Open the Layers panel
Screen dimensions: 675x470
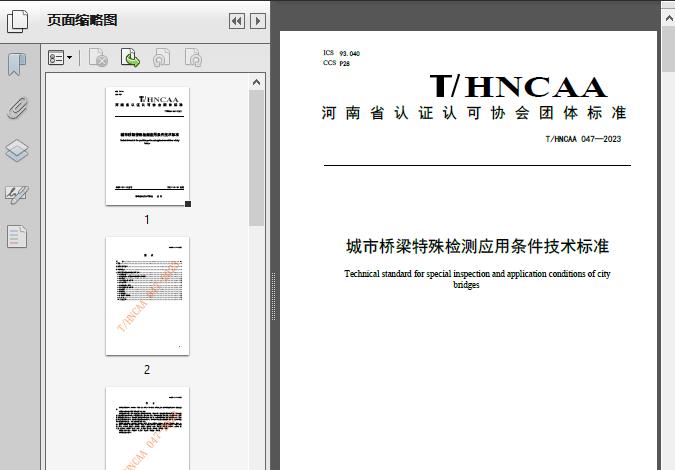click(x=17, y=151)
